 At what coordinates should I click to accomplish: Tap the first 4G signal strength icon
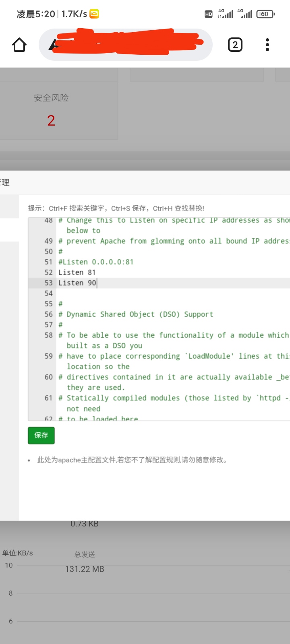226,14
